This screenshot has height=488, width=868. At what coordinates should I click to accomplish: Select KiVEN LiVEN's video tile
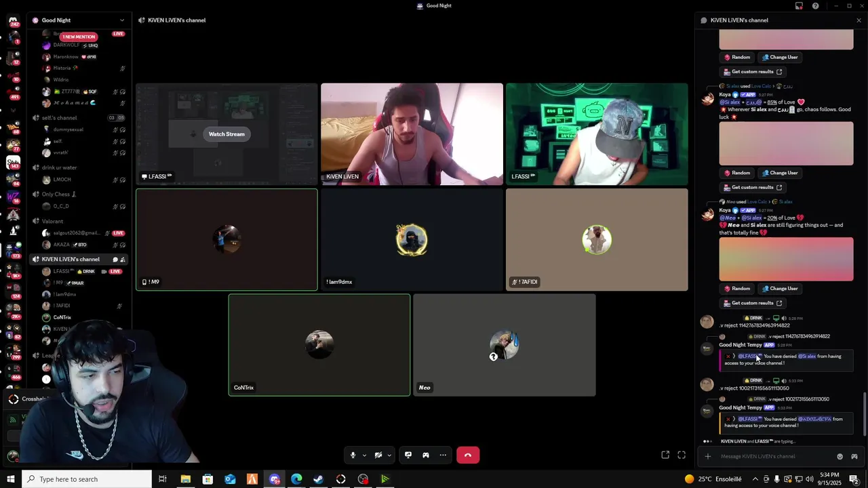[412, 134]
